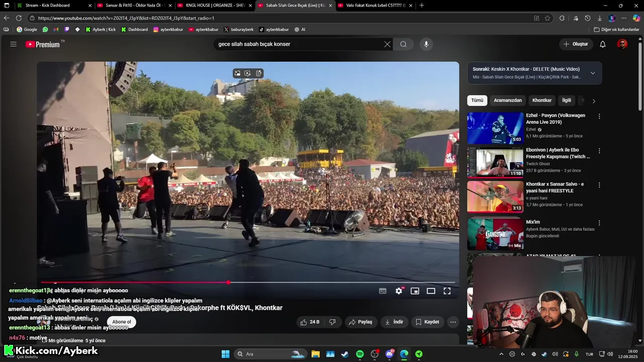Screen dimensions: 644x362
Task: Select the Khontkar filter chip
Action: (542, 101)
